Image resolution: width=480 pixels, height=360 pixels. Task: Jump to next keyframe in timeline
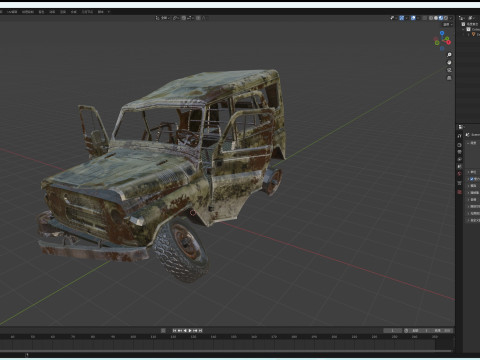195,330
